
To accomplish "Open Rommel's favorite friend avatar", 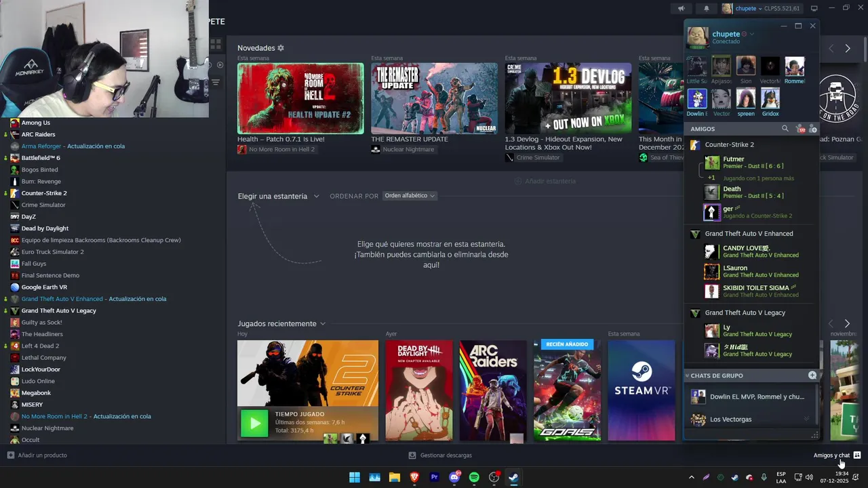I will 795,66.
